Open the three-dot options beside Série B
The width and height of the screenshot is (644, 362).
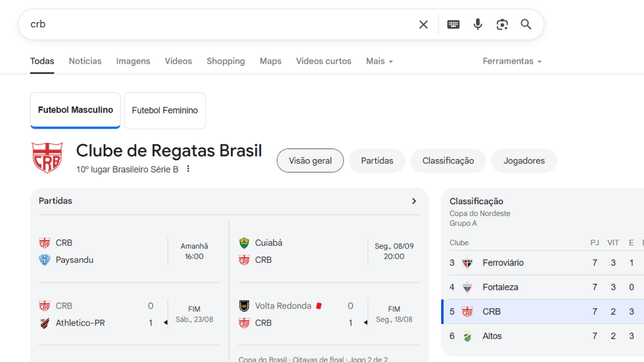tap(188, 169)
